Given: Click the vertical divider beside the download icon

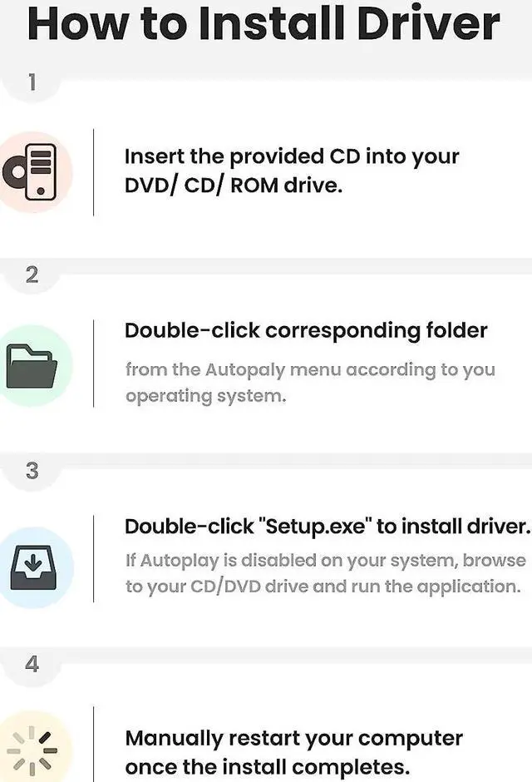Looking at the screenshot, I should [93, 558].
